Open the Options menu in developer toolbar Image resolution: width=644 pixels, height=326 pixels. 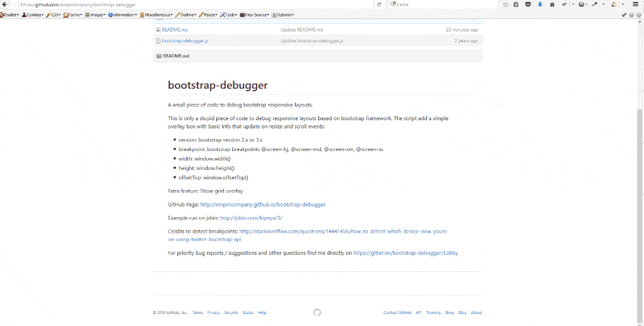click(x=283, y=15)
